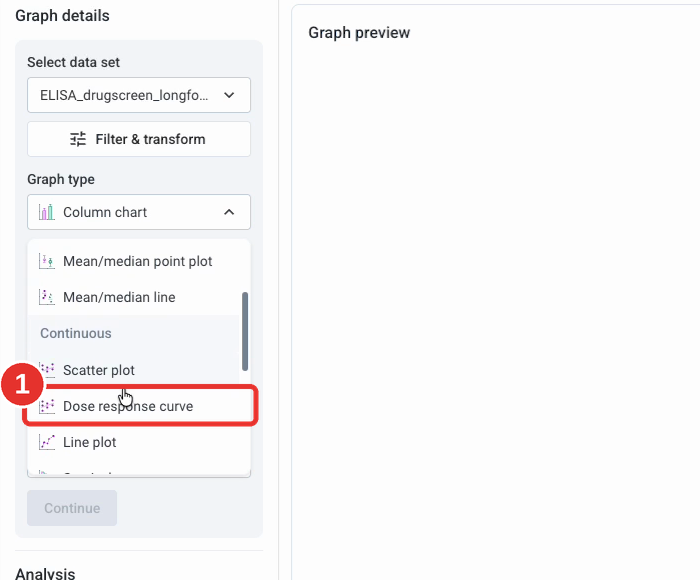Choose Scatter plot from the list

133,370
